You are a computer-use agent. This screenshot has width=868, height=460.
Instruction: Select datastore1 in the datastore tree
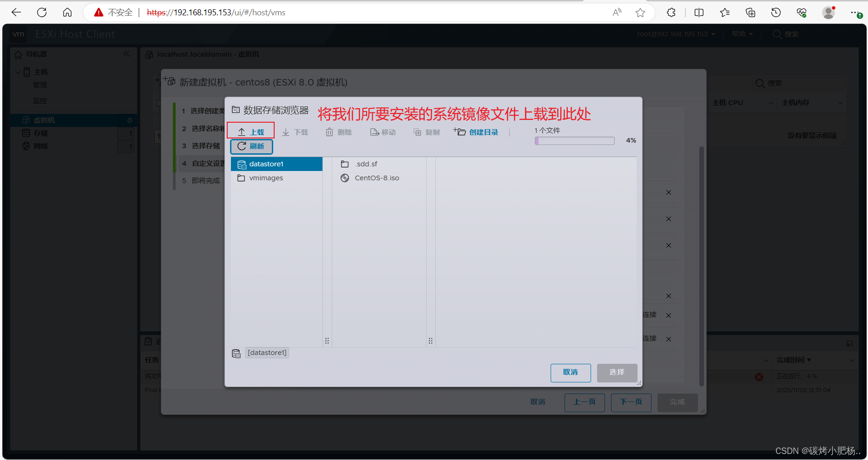click(276, 164)
